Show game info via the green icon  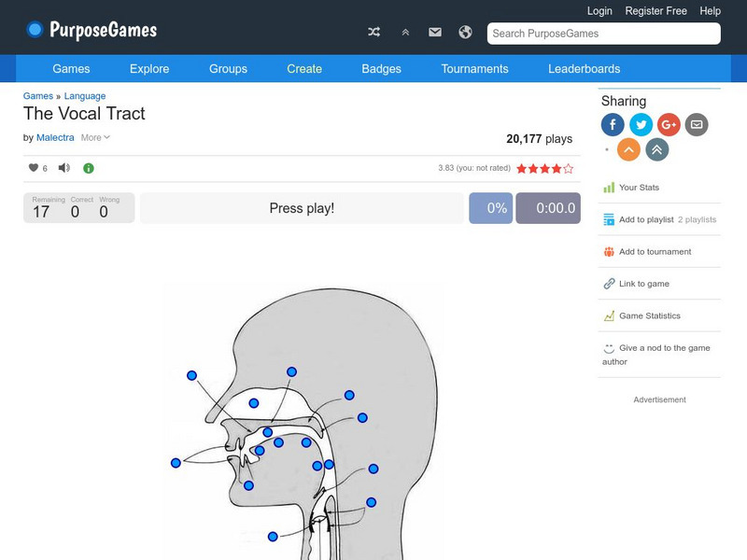tap(87, 168)
